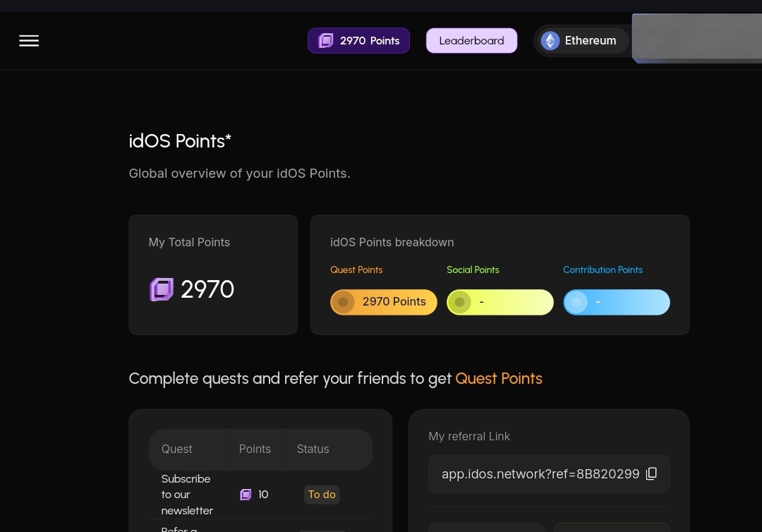Image resolution: width=762 pixels, height=532 pixels.
Task: Click the idOS Points* page heading
Action: [180, 141]
